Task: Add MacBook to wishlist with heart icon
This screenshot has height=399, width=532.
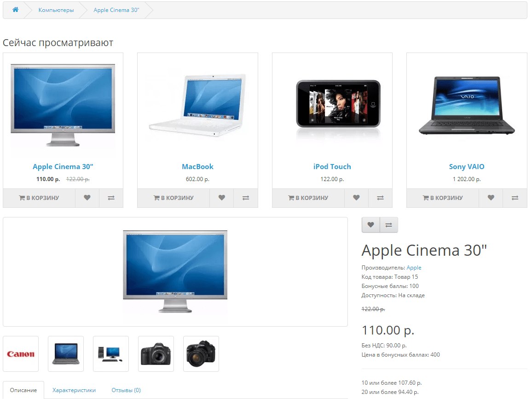Action: (221, 198)
